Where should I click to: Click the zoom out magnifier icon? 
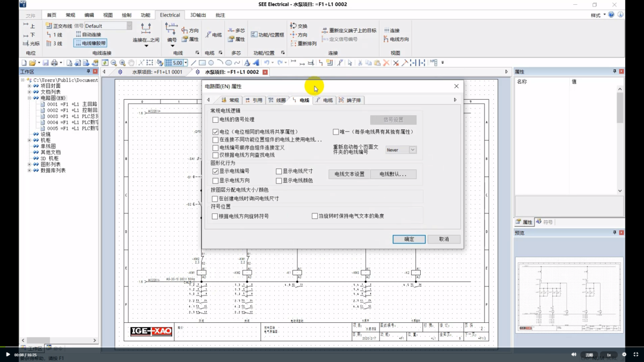(x=115, y=63)
